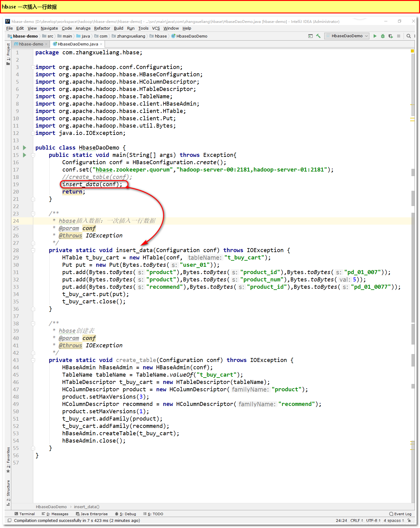Open the View menu

pos(32,28)
